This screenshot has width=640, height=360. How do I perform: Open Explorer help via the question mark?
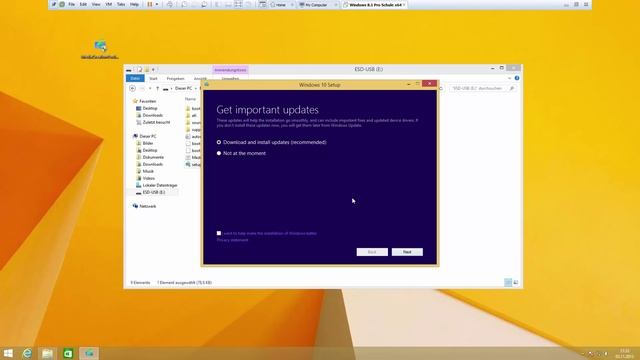[517, 78]
